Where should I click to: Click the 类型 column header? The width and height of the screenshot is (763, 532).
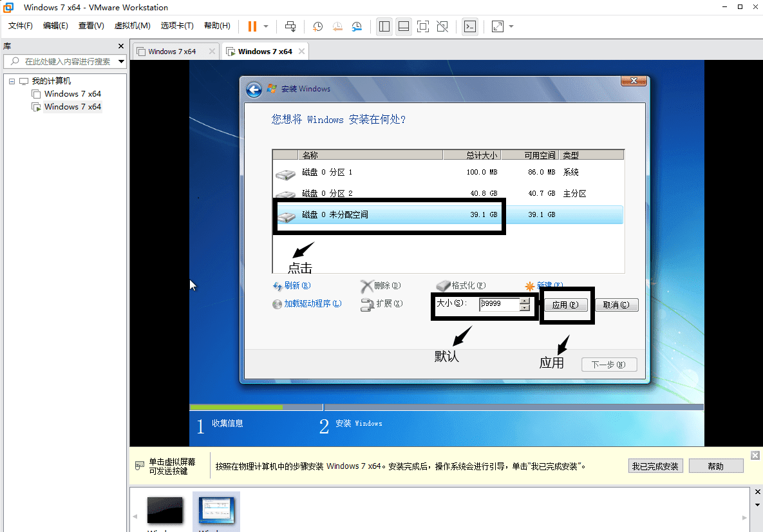[591, 155]
